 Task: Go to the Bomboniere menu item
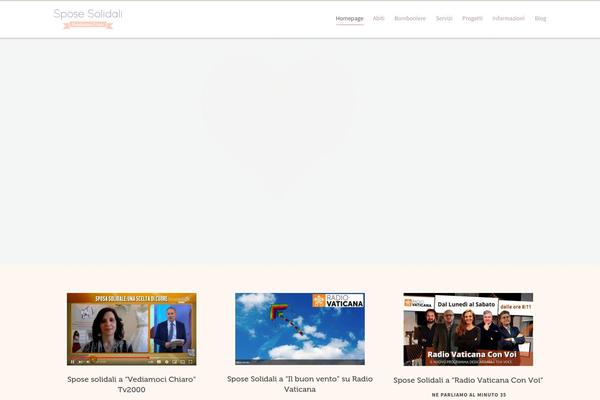tap(410, 18)
